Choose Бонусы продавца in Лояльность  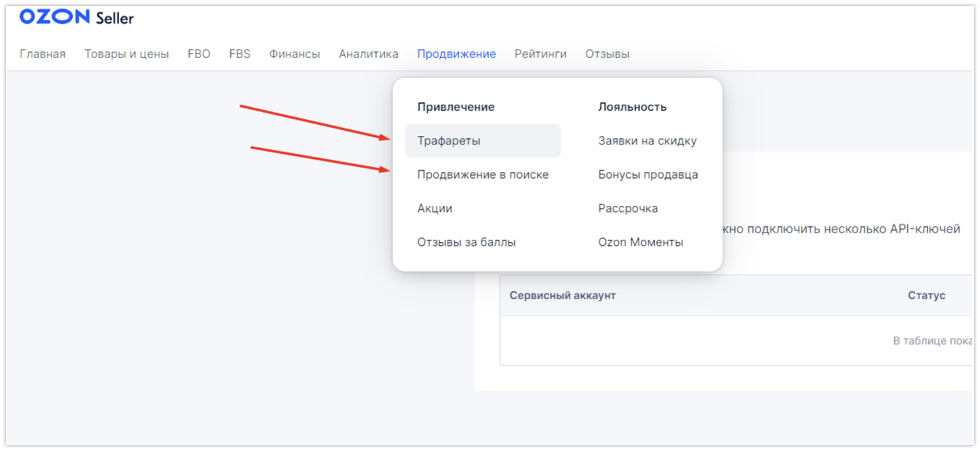click(648, 174)
